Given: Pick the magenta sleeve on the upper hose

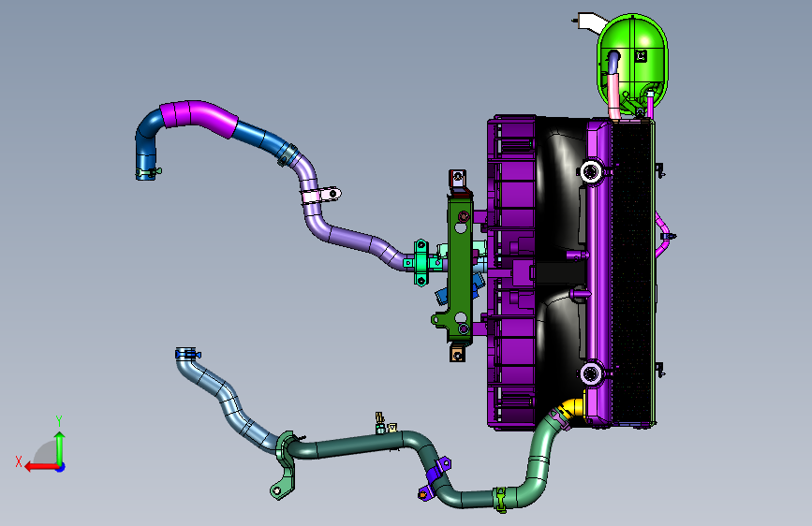Looking at the screenshot, I should 199,118.
